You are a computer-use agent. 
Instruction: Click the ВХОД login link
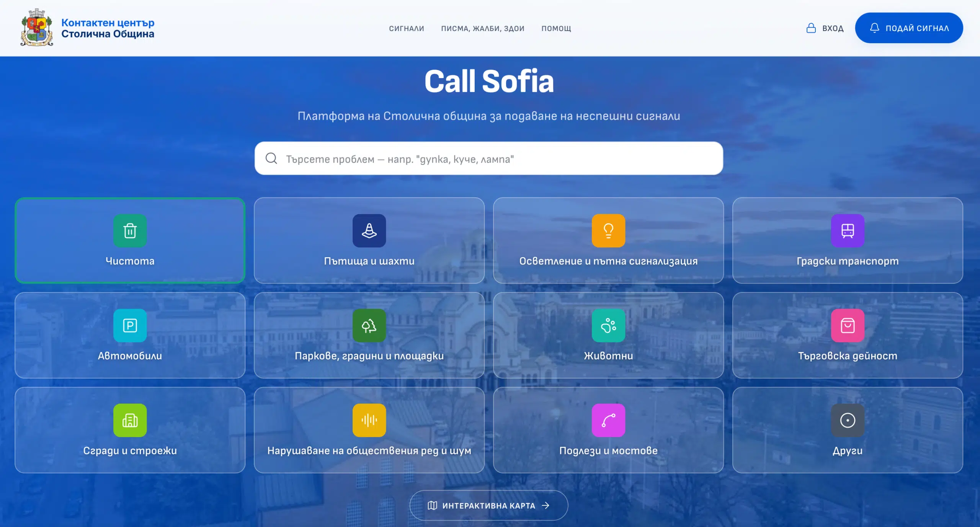(x=825, y=28)
